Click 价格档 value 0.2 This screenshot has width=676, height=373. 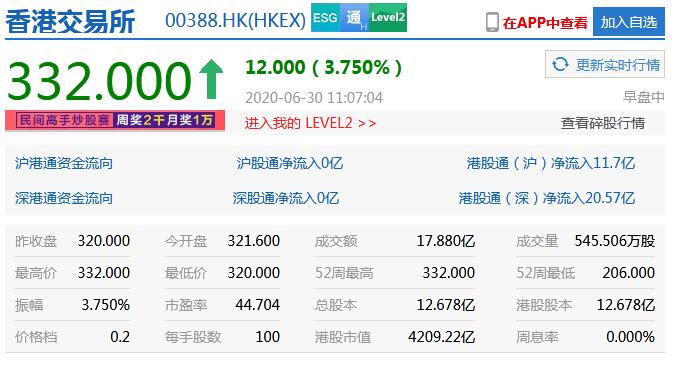pos(120,337)
